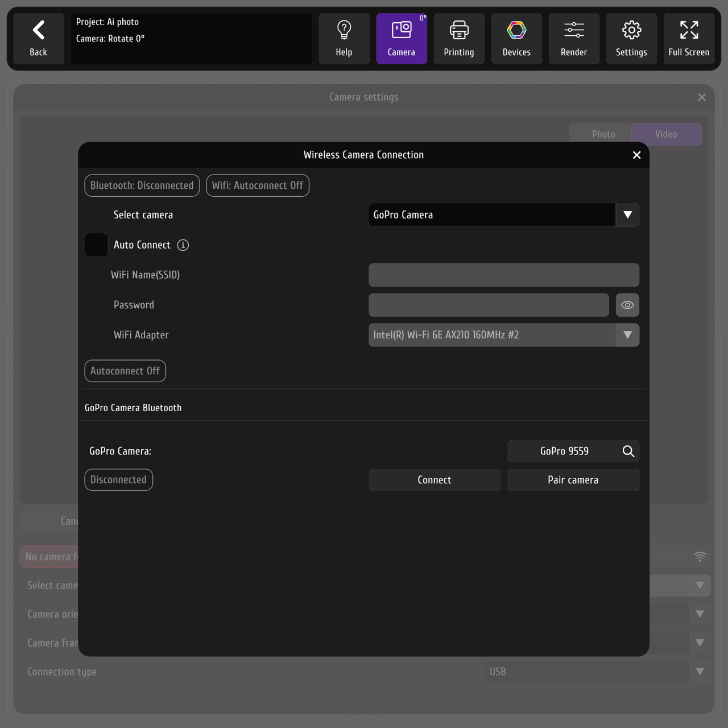Enable the Auto Connect checkbox

point(96,245)
